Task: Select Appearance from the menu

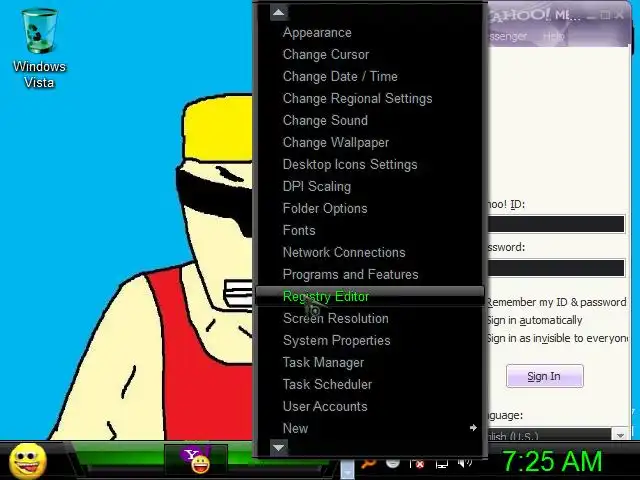Action: [x=317, y=33]
